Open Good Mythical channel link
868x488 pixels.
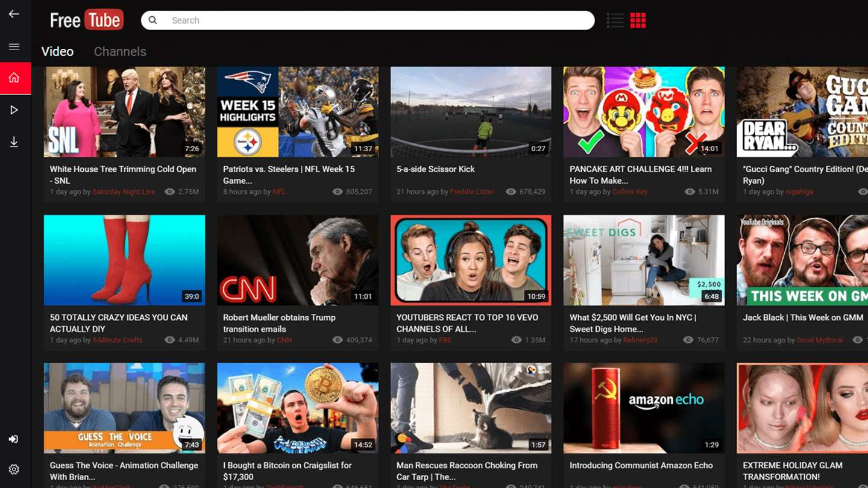pos(820,340)
